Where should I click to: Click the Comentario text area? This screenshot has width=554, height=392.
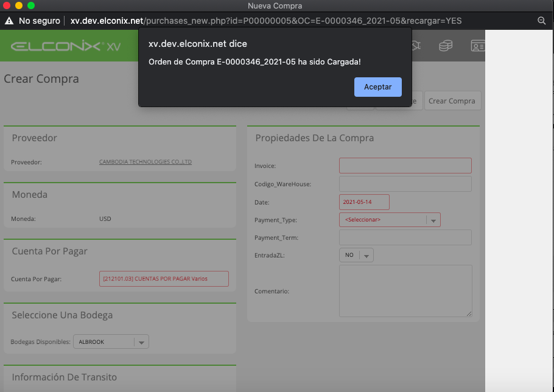[x=405, y=291]
